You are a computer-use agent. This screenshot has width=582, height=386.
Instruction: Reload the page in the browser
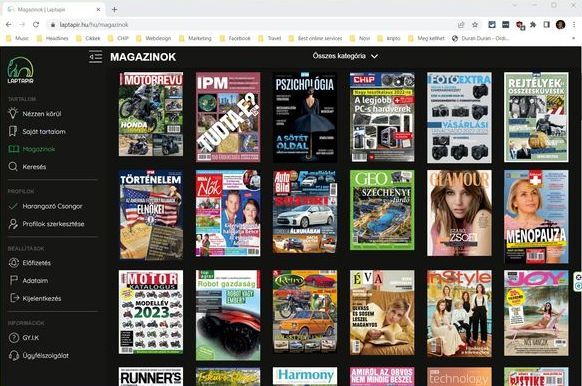(36, 25)
